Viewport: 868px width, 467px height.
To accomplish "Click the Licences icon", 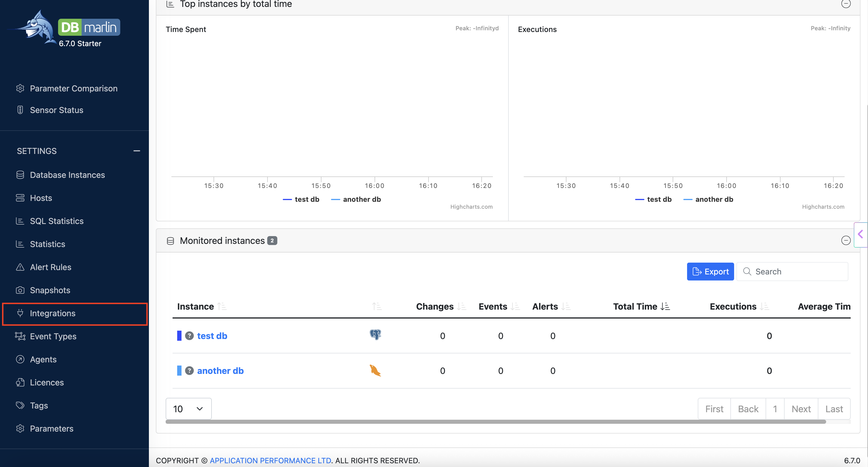I will (20, 383).
